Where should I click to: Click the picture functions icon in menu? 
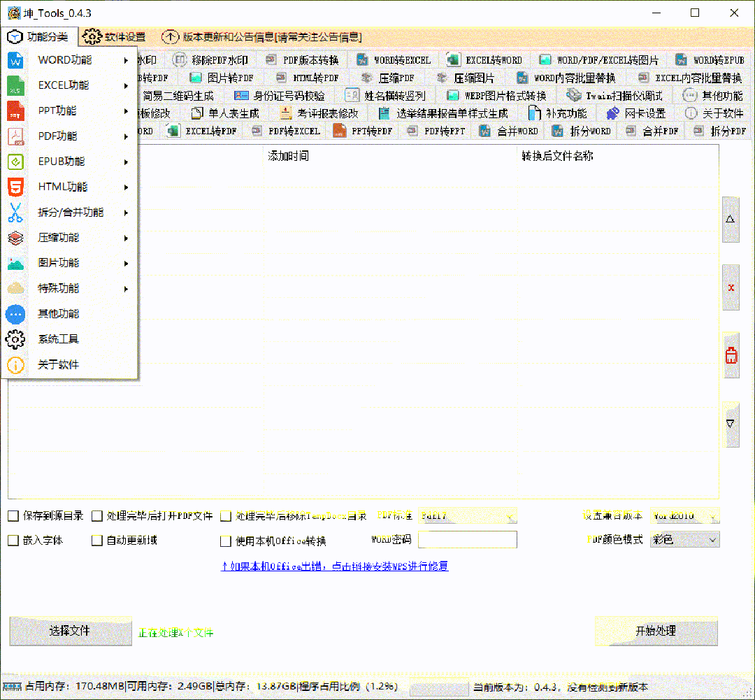pos(15,263)
